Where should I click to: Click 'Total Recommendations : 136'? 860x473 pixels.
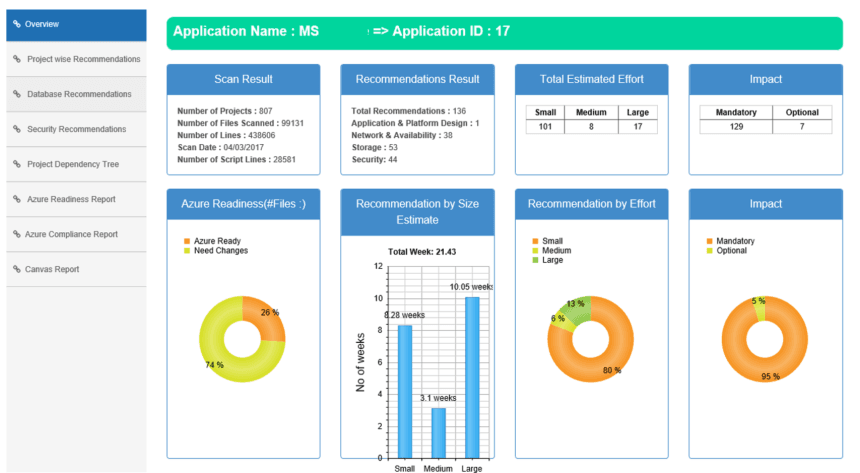click(409, 111)
